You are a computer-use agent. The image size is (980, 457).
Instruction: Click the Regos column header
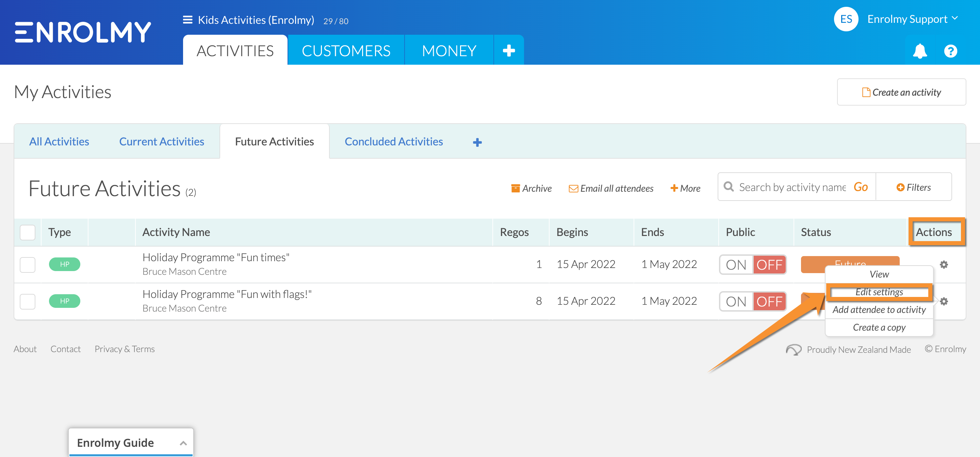[x=514, y=232]
